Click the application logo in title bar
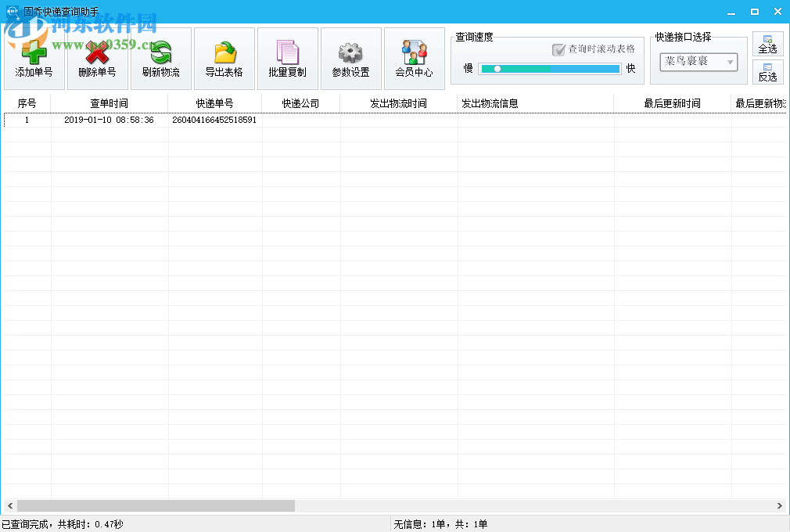790x532 pixels. pos(10,10)
